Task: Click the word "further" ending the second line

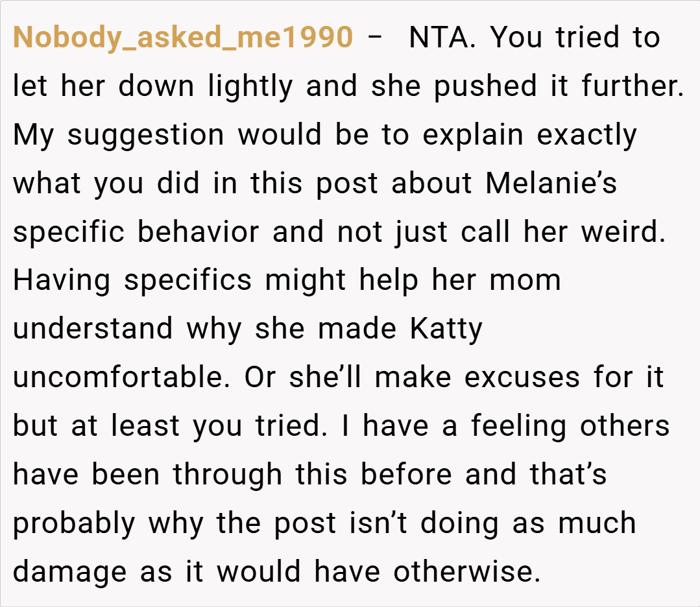Action: point(629,87)
